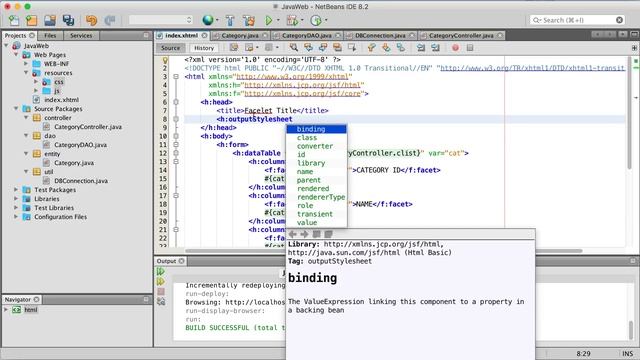Click the Search field in the toolbar
This screenshot has height=360, width=640.
(x=577, y=20)
